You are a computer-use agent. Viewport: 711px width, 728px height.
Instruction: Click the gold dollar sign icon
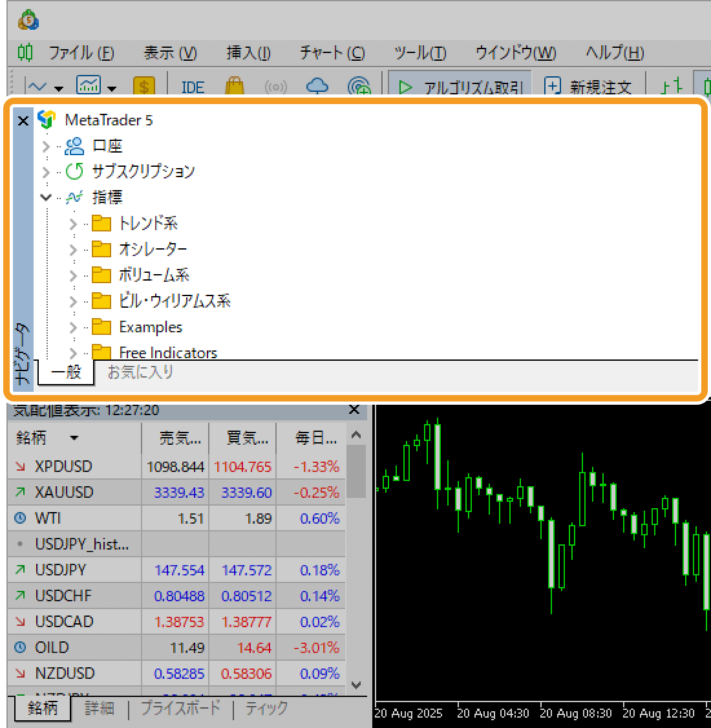click(x=144, y=87)
